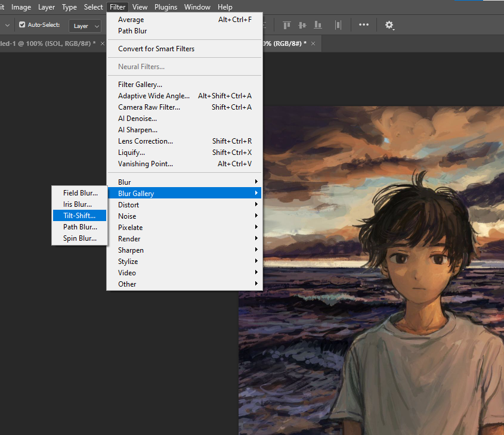Apply the Average filter again

coord(184,20)
